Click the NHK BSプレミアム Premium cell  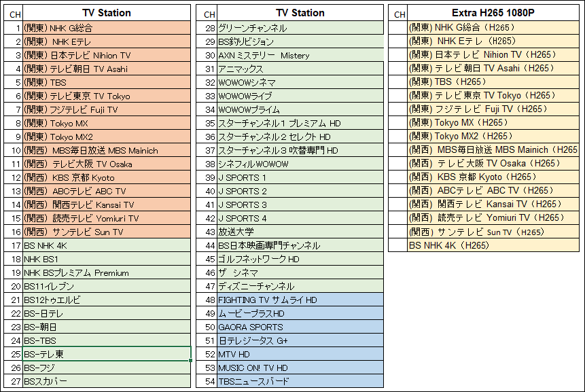[107, 272]
